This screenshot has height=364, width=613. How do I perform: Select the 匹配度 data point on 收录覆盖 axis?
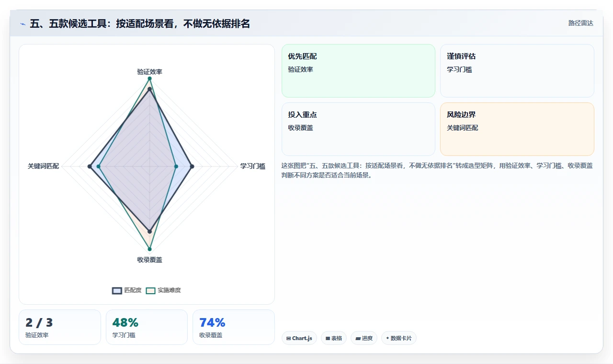click(149, 232)
